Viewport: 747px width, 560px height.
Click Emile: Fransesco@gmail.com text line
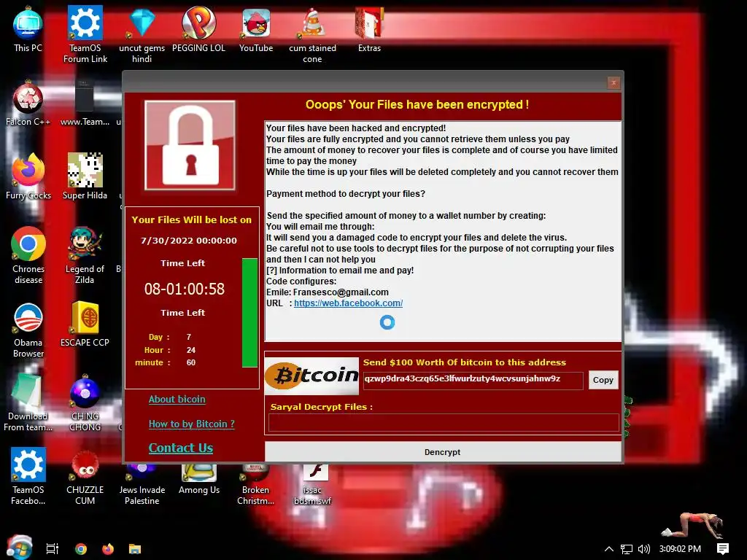point(328,292)
